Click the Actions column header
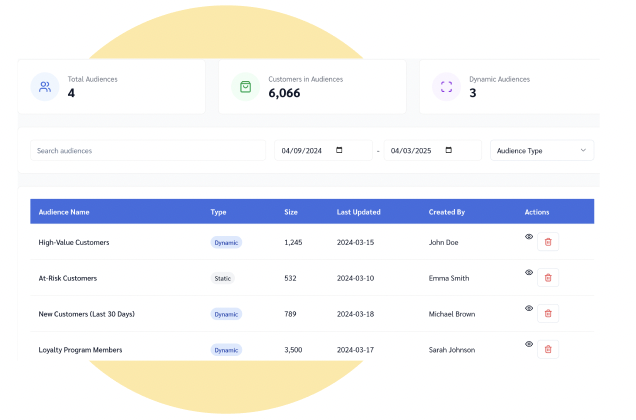Screen dimensions: 636x420 click(537, 212)
